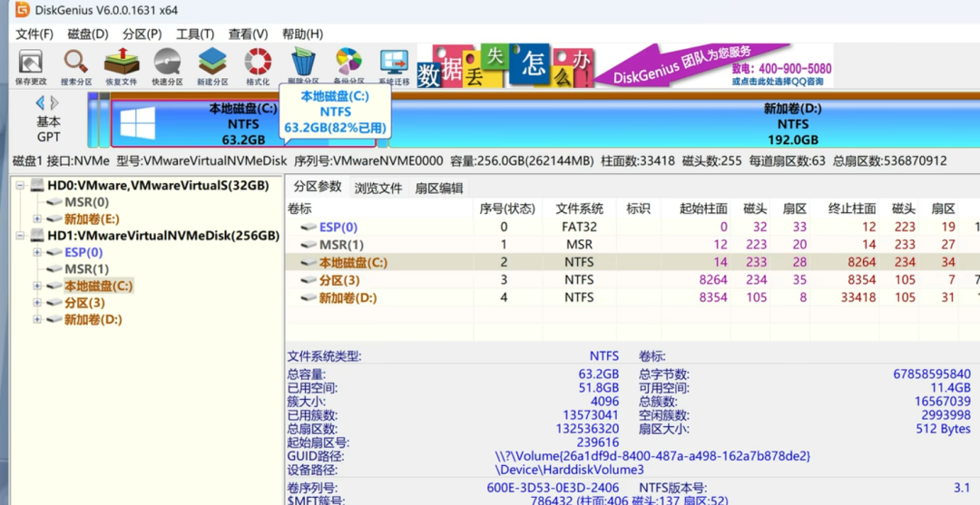Click the 格式化 (Format) lifebuoy icon
Viewport: 980px width, 505px height.
pyautogui.click(x=258, y=64)
